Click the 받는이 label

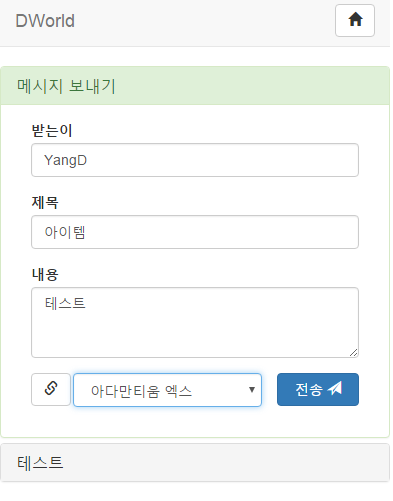[52, 130]
